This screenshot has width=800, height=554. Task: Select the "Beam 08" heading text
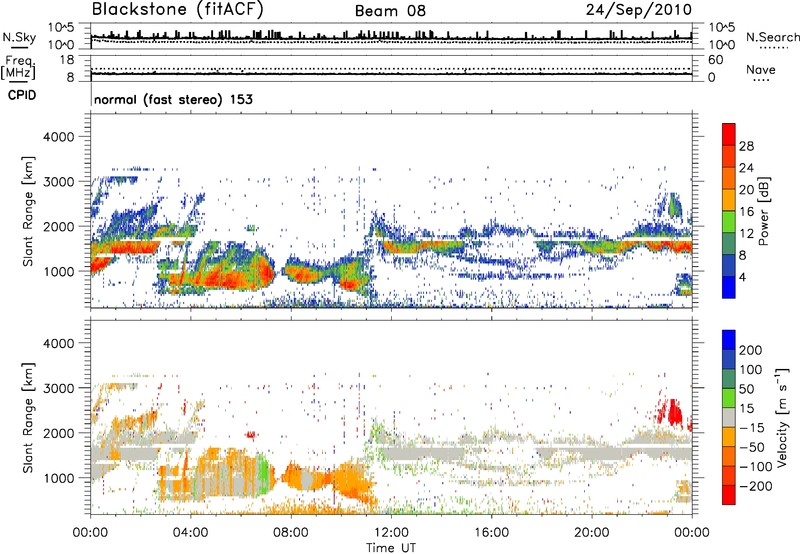390,11
